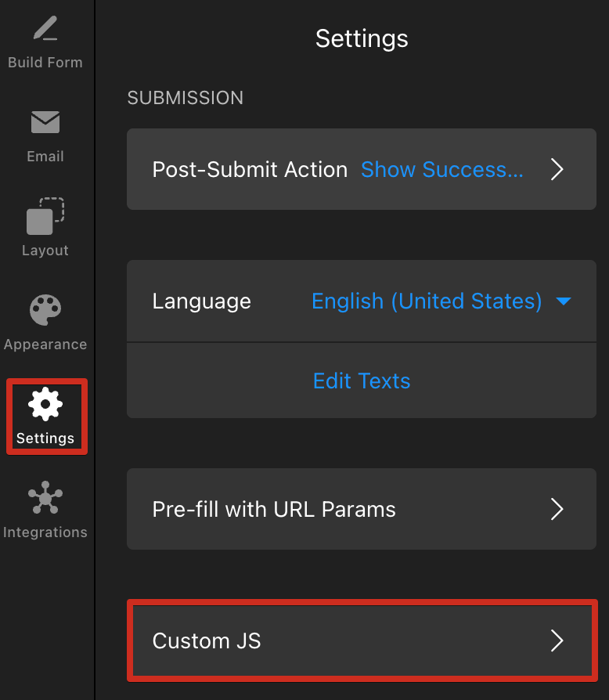Viewport: 609px width, 700px height.
Task: Select the English (United States) language value
Action: click(427, 301)
